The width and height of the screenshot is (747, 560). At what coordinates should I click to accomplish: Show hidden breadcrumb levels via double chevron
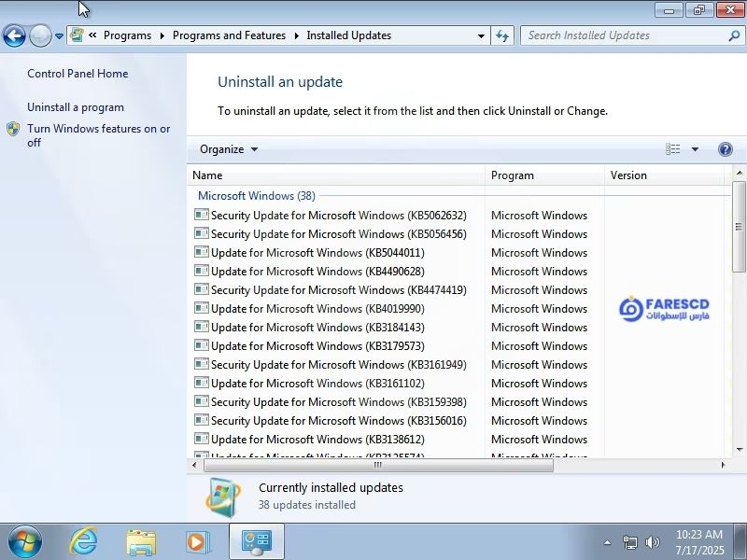point(92,35)
